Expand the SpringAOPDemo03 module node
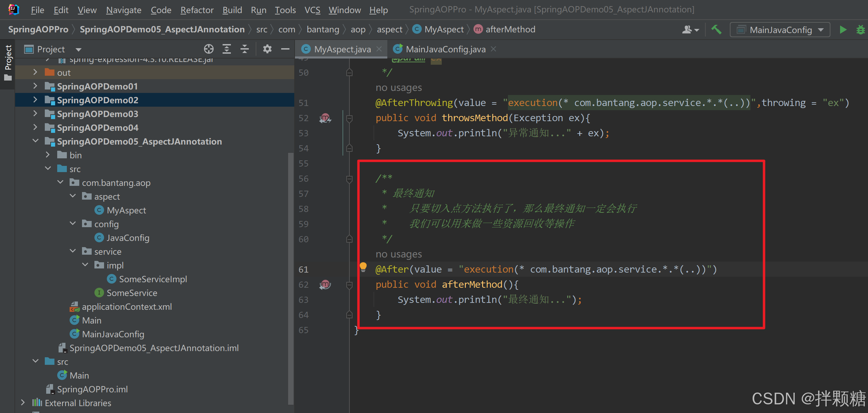Screen dimensions: 868x413 [x=35, y=114]
